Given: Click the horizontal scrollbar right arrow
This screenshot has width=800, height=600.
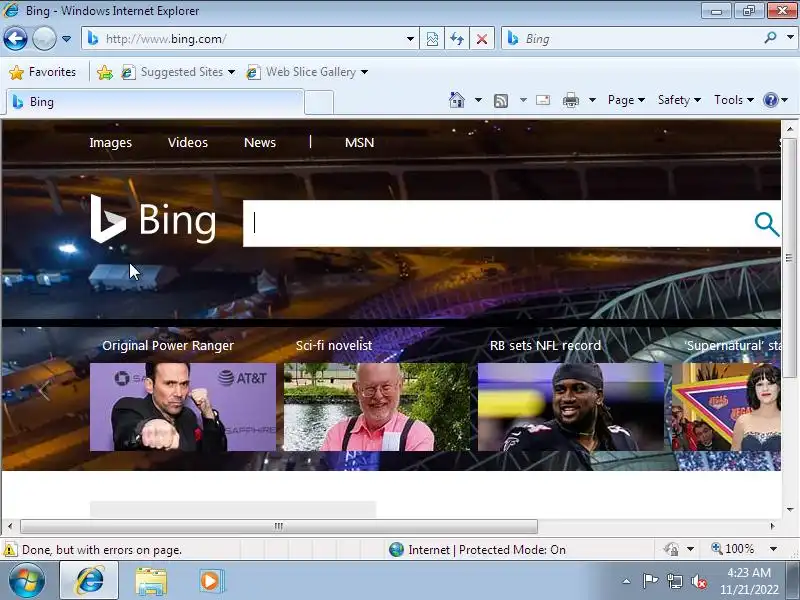Looking at the screenshot, I should coord(772,526).
